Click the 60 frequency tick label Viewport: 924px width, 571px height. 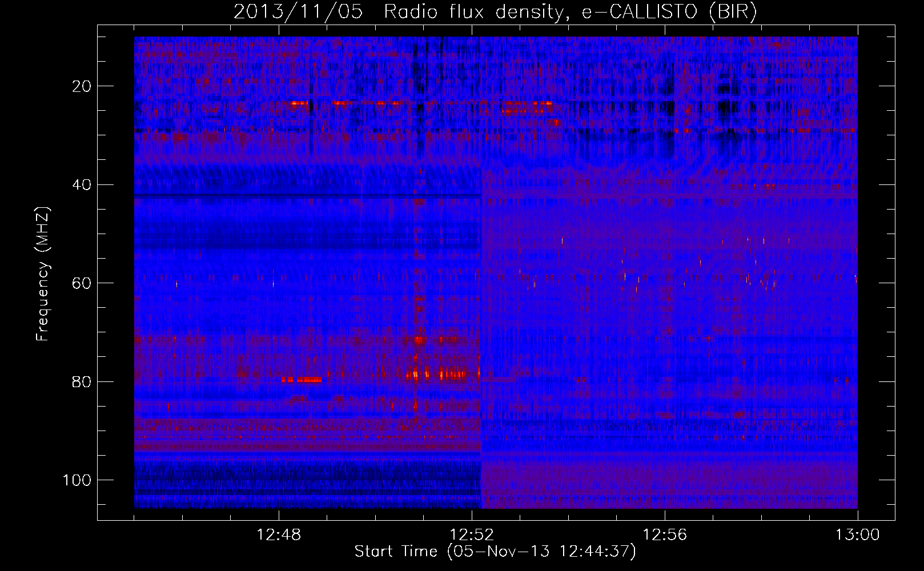[x=82, y=283]
